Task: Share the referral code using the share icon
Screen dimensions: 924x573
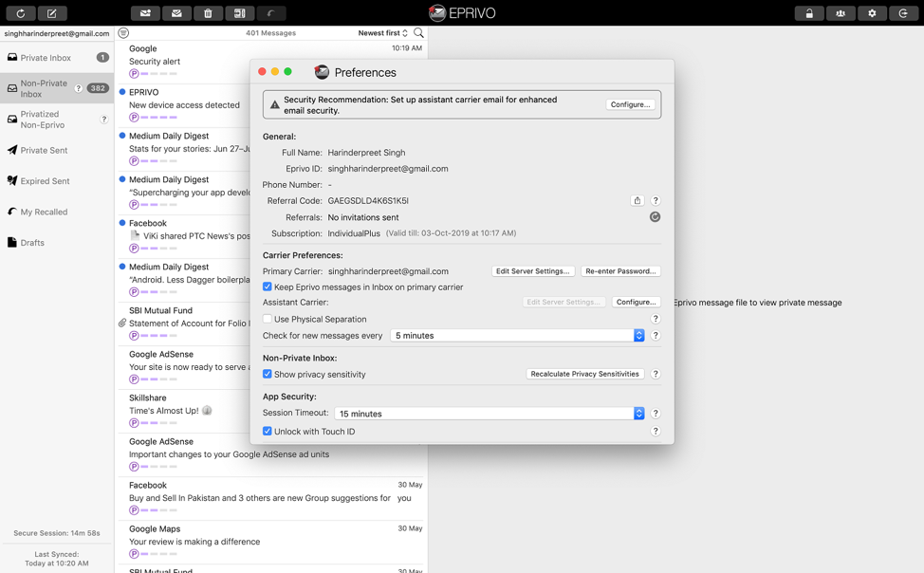Action: point(638,201)
